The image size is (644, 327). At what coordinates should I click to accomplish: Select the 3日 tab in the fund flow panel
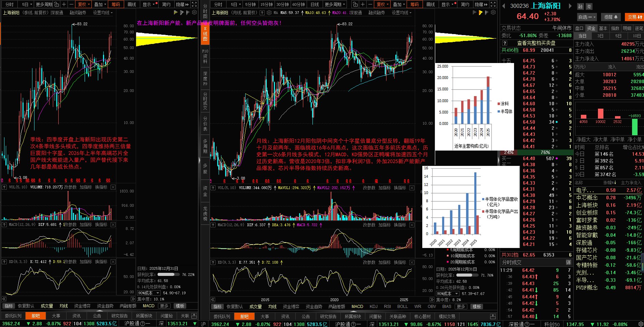tap(600, 36)
